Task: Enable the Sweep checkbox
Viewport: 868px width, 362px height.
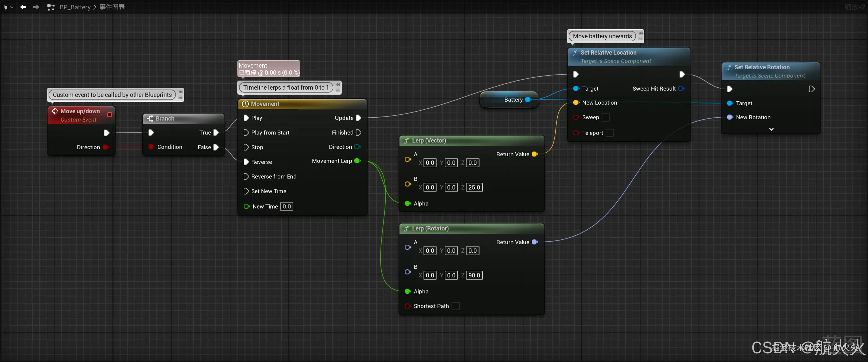Action: (606, 117)
